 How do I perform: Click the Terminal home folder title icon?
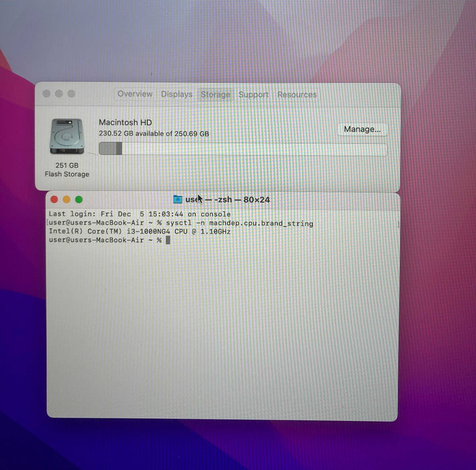coord(178,199)
